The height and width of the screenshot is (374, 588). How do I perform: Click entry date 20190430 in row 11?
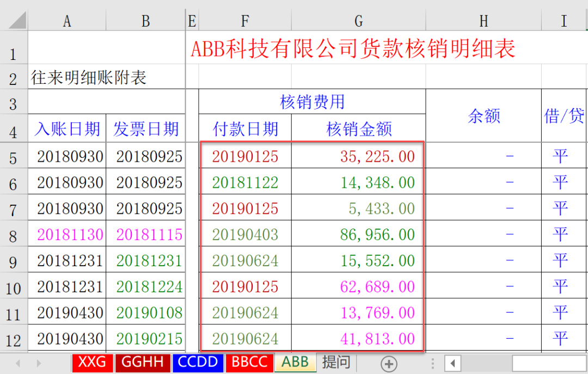(x=67, y=311)
